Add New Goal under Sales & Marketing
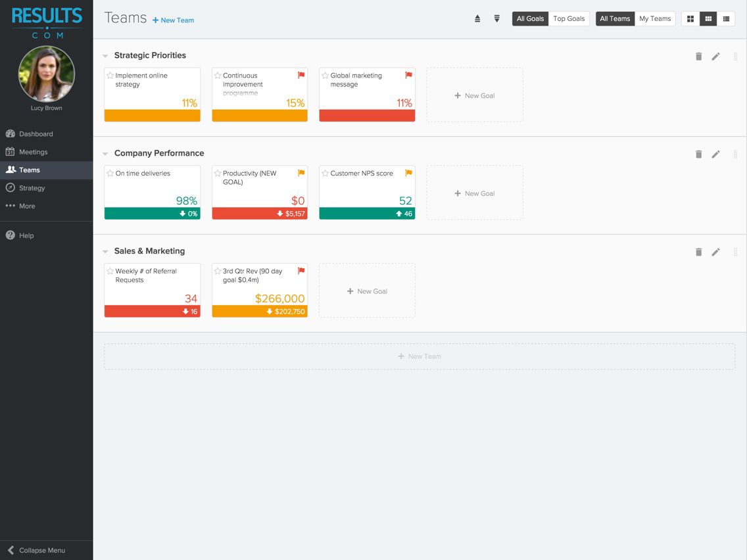 (368, 291)
